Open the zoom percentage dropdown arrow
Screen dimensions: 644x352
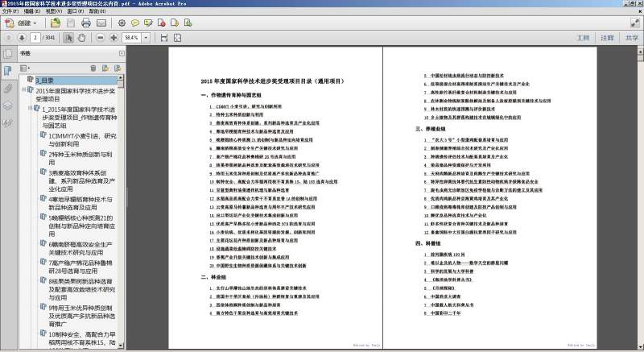[x=146, y=38]
